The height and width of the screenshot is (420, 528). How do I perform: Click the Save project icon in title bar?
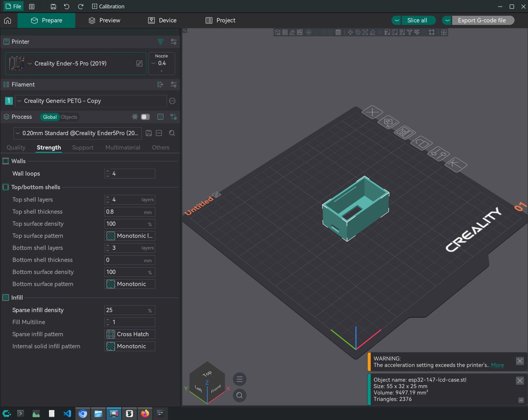53,7
